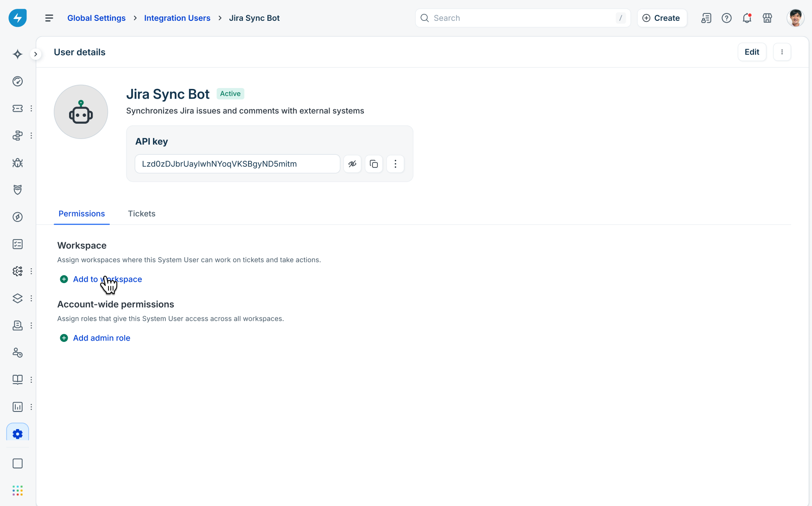Screen dimensions: 812x506
Task: Click the lightning bolt app logo
Action: (x=18, y=18)
